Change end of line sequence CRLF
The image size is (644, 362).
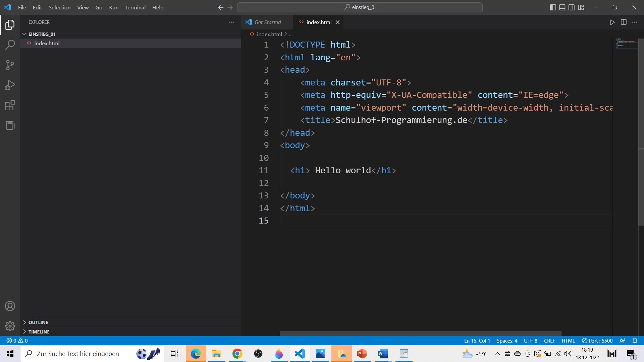[x=549, y=341]
